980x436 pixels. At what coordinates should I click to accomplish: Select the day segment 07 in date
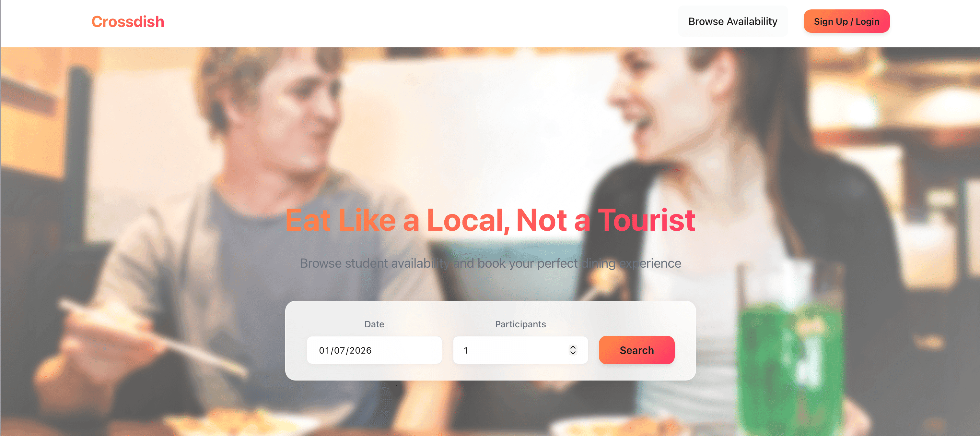point(339,350)
